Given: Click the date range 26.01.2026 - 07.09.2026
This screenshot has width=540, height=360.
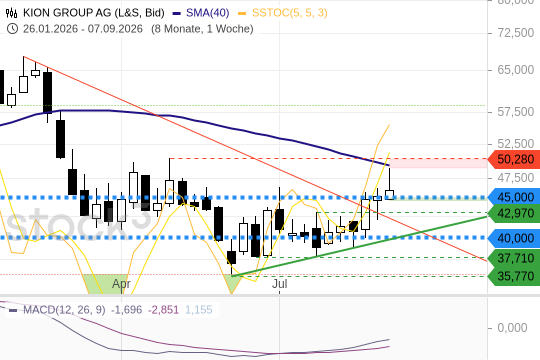Looking at the screenshot, I should 83,29.
